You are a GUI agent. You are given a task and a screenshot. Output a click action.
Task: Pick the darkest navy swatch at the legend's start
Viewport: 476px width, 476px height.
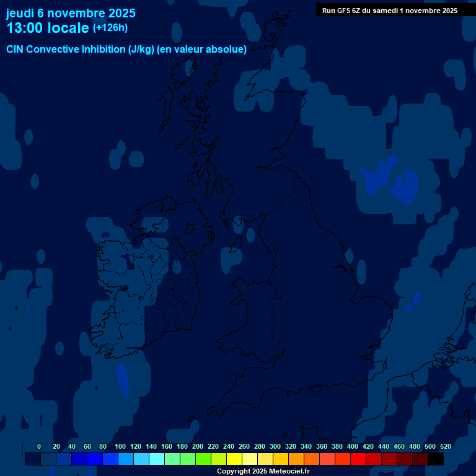click(33, 459)
